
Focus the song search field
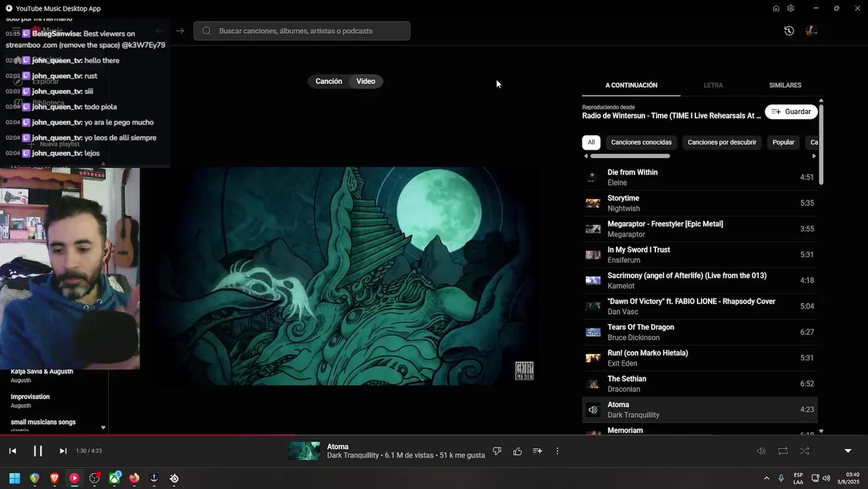tap(302, 31)
